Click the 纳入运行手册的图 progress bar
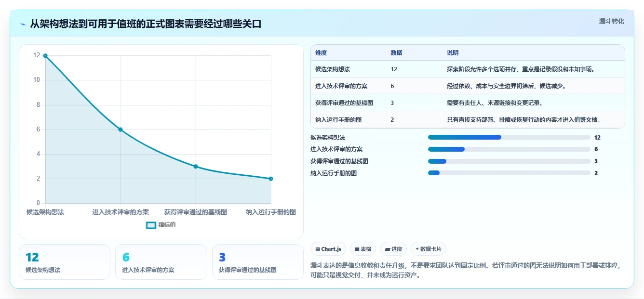 pos(509,173)
